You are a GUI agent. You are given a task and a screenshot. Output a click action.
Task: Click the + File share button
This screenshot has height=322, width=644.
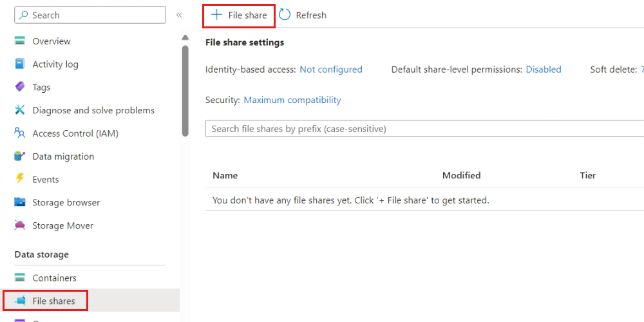[239, 15]
